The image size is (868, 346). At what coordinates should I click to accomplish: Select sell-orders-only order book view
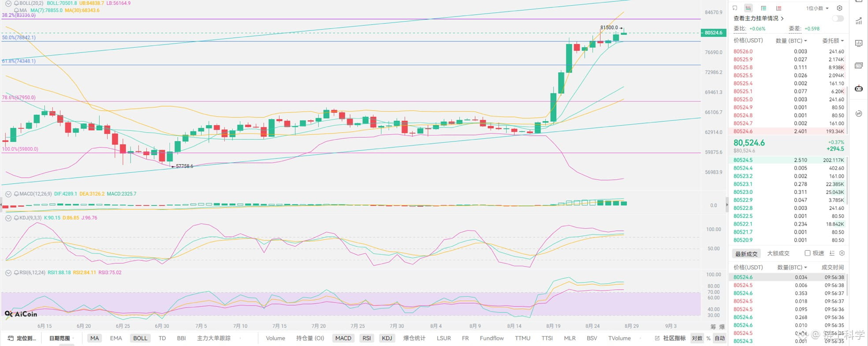[x=779, y=8]
